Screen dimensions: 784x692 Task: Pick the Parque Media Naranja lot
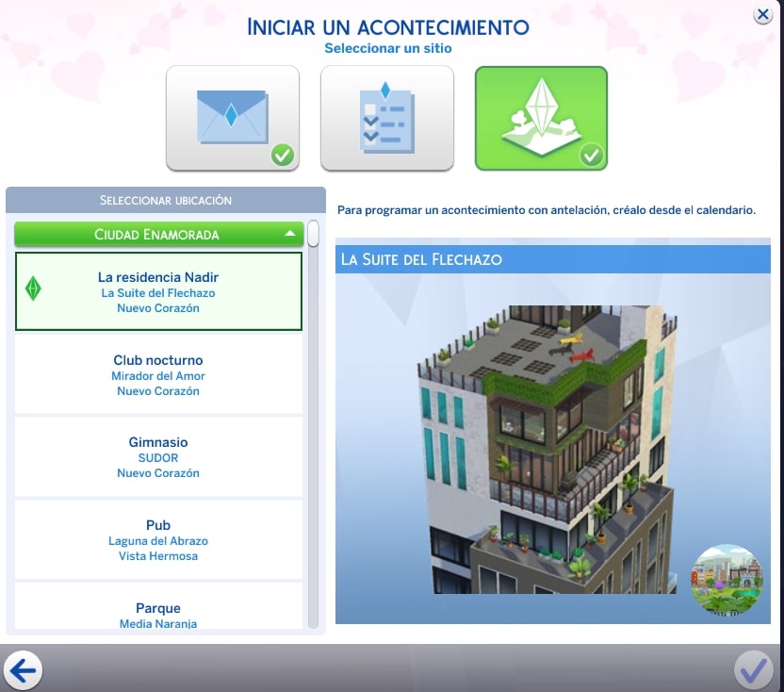[x=158, y=606]
